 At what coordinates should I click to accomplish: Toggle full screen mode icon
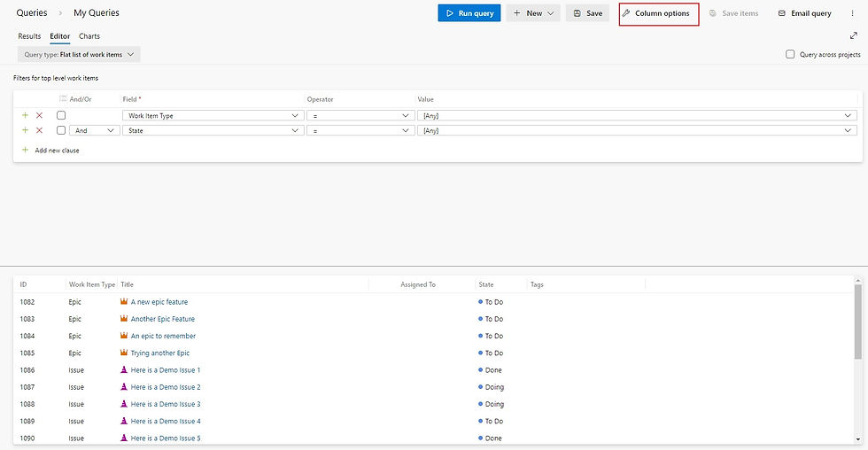[853, 36]
